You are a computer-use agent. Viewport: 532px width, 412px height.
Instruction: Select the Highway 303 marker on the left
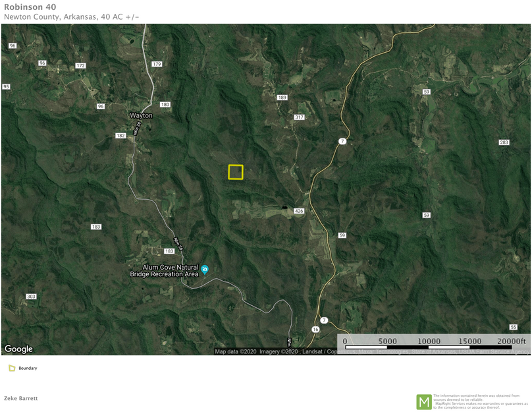[x=30, y=297]
